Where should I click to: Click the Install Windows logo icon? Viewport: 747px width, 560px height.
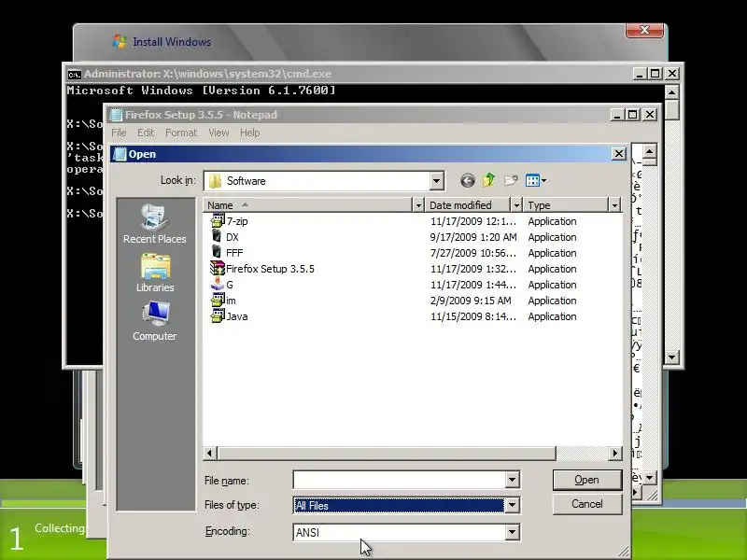(120, 41)
